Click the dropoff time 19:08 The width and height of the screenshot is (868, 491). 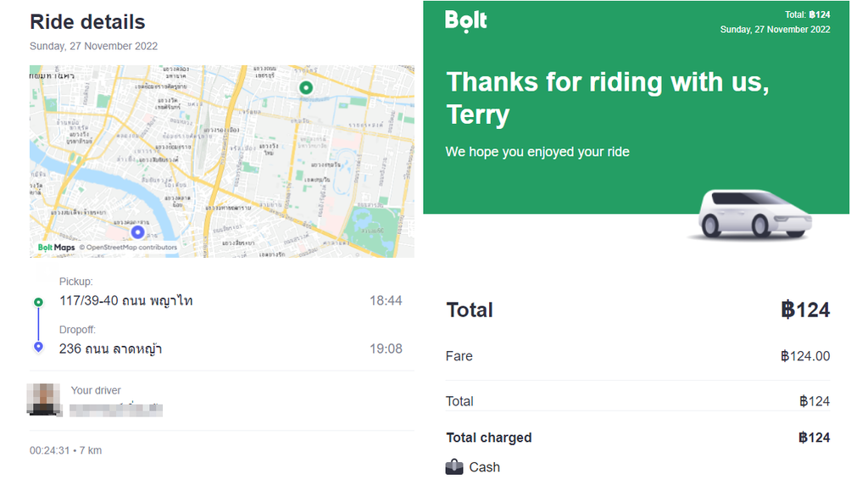(x=386, y=349)
